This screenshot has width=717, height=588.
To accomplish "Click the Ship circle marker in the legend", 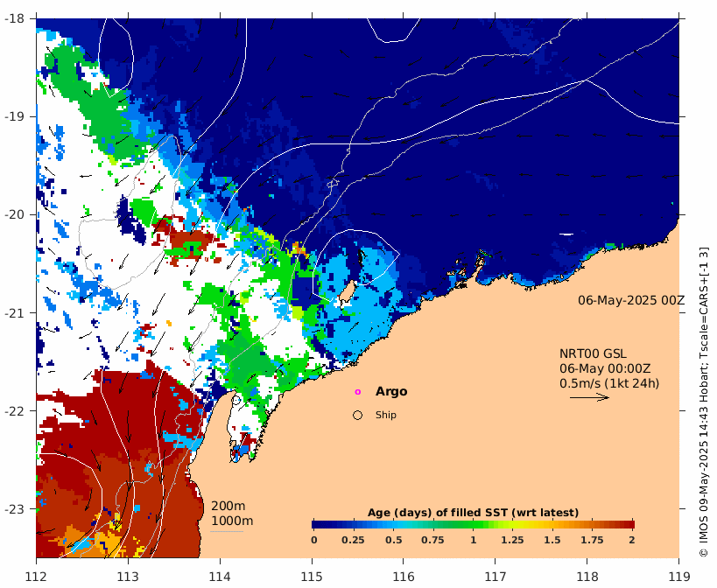I will 357,415.
